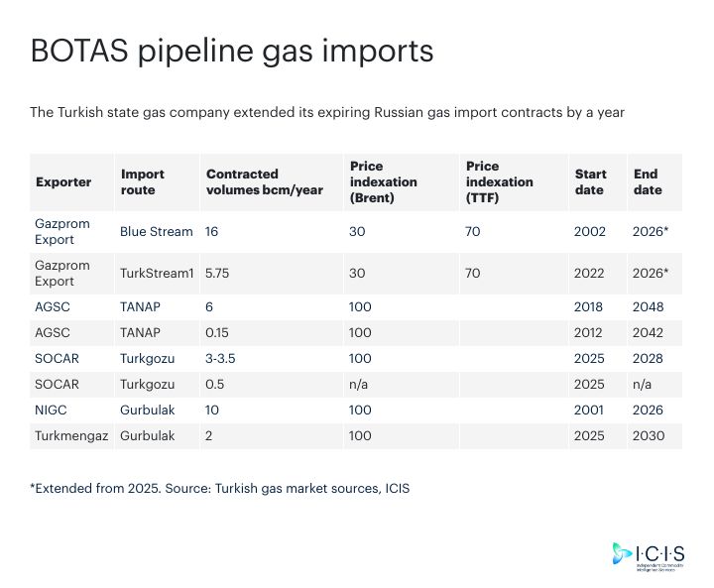Select the Blue Stream route cell
Screen dimensions: 714x588
point(157,232)
